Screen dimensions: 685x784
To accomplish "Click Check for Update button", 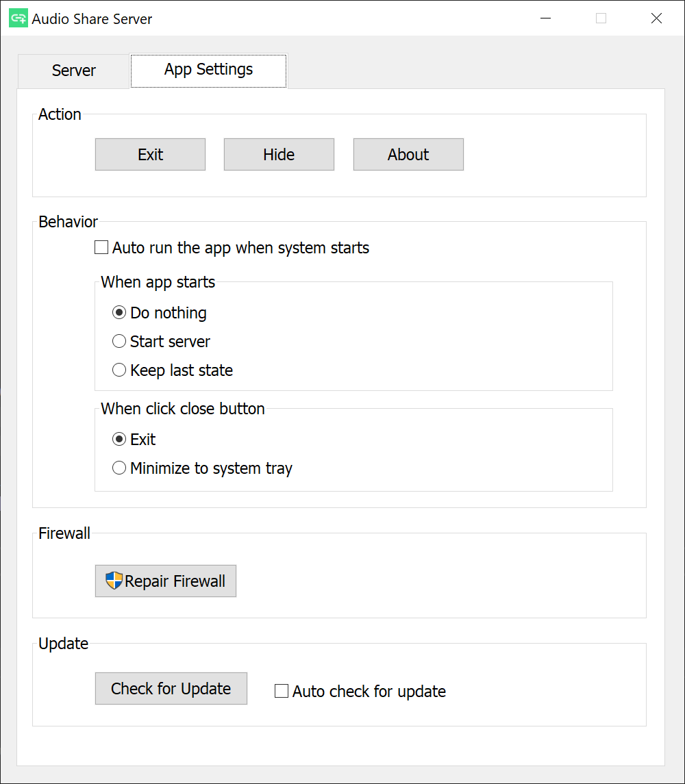I will tap(171, 689).
